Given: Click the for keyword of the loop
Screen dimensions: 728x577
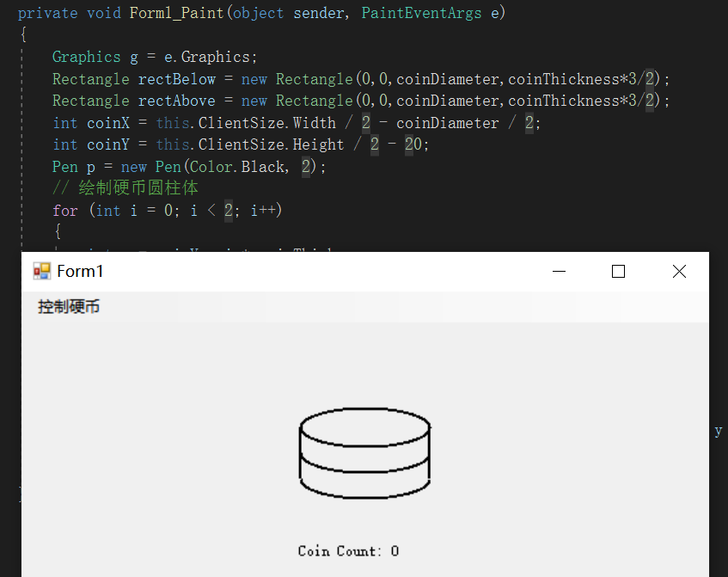Looking at the screenshot, I should [64, 211].
